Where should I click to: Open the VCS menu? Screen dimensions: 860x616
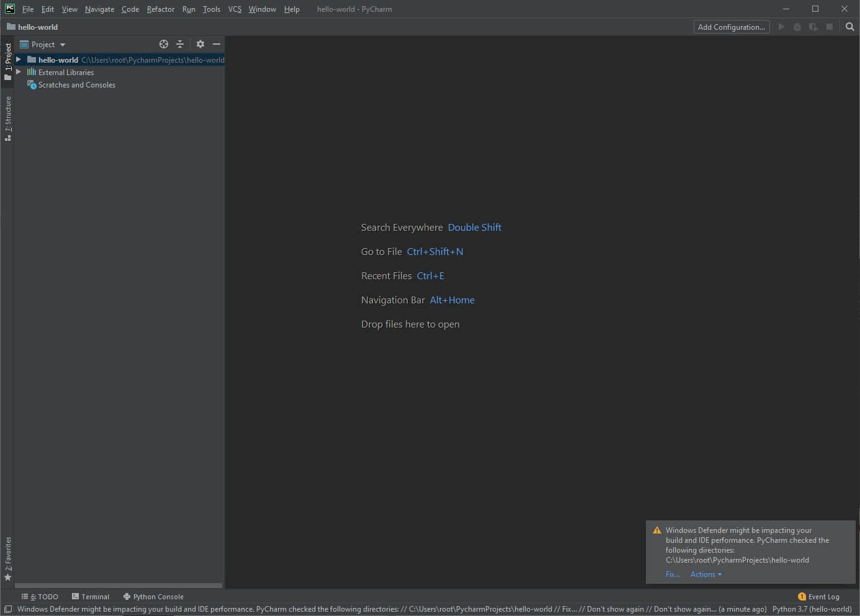pyautogui.click(x=235, y=9)
